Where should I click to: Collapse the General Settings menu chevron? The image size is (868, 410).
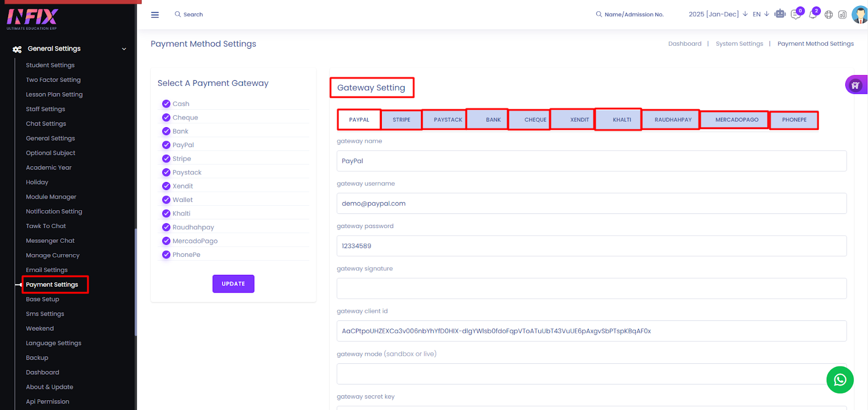124,49
